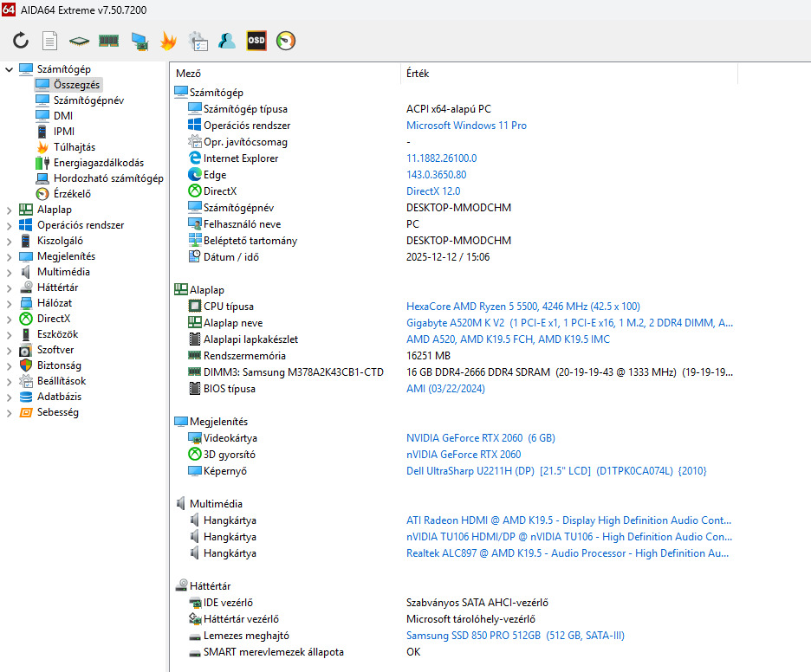Open the Gigabyte A520M K V2 link
The width and height of the screenshot is (811, 672).
coord(569,322)
